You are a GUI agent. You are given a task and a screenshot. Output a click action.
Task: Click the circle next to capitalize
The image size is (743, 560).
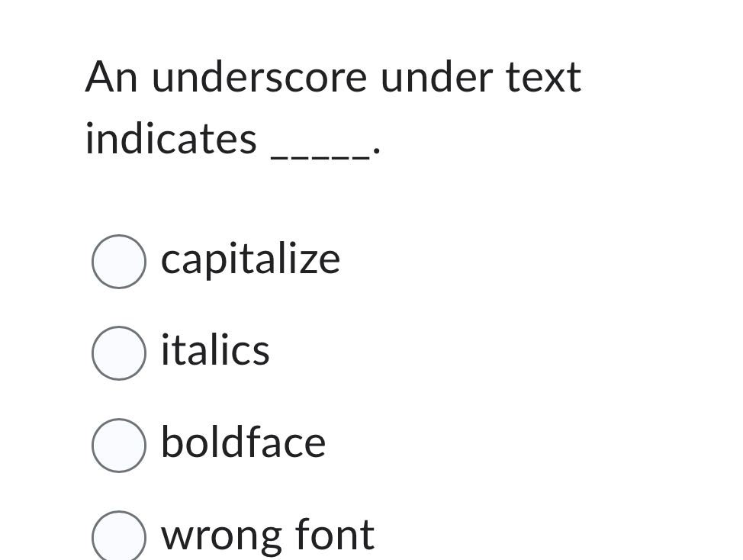[119, 263]
